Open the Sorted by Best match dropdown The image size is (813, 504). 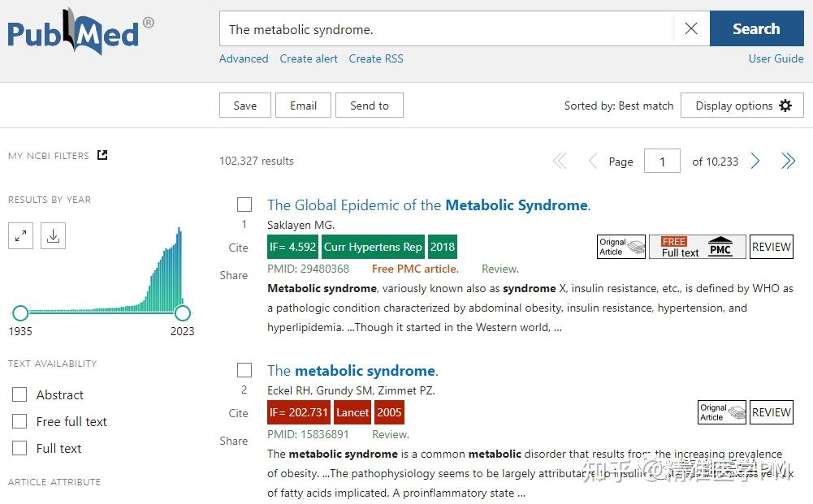(619, 105)
